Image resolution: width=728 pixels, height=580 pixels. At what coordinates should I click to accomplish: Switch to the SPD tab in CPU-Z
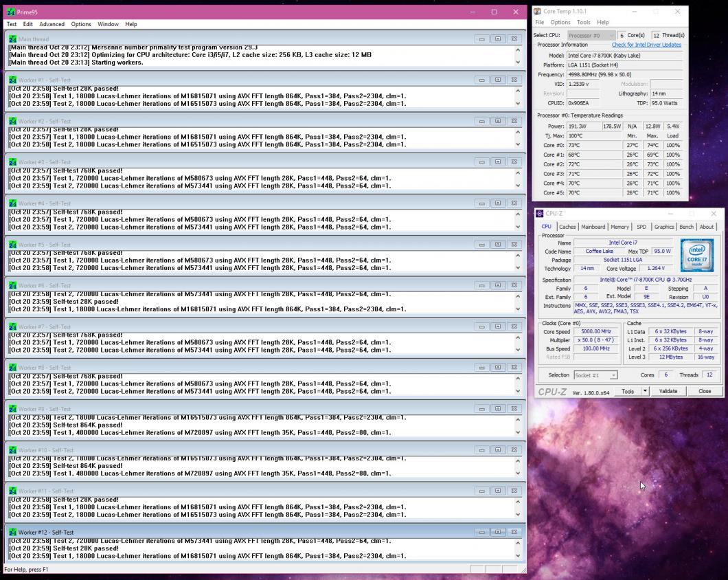point(641,227)
